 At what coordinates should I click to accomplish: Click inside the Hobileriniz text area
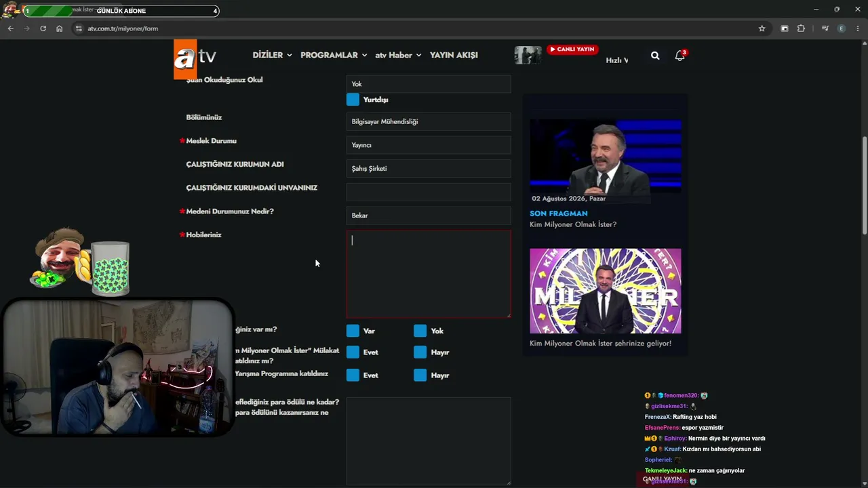click(429, 274)
